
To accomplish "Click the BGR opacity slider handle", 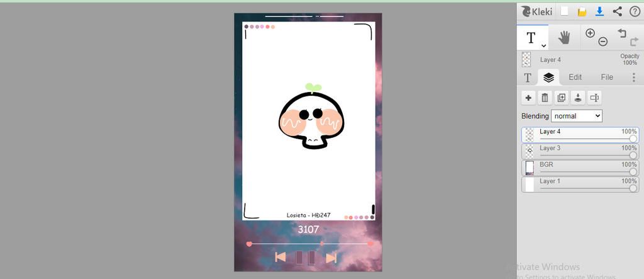I will point(633,171).
